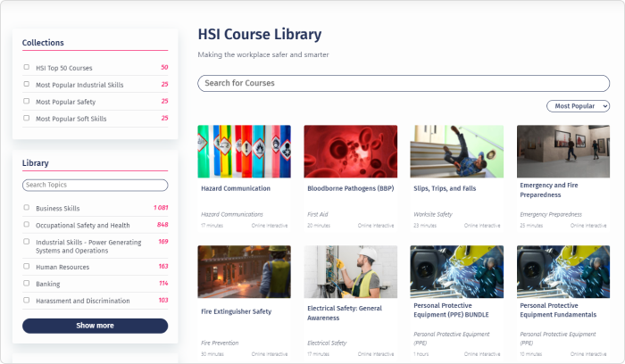Click the Most Popular Industrial Skills label
Image resolution: width=625 pixels, height=364 pixels.
pos(79,85)
